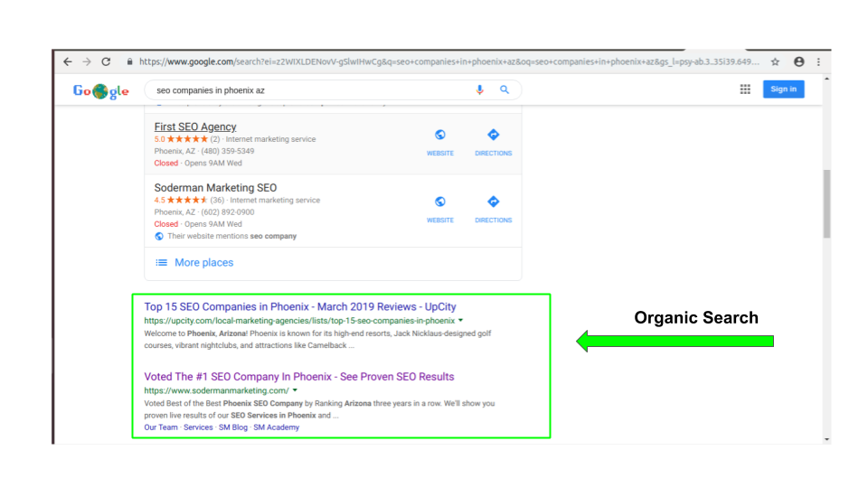Go back with the browser back arrow
The height and width of the screenshot is (488, 868).
[x=68, y=62]
